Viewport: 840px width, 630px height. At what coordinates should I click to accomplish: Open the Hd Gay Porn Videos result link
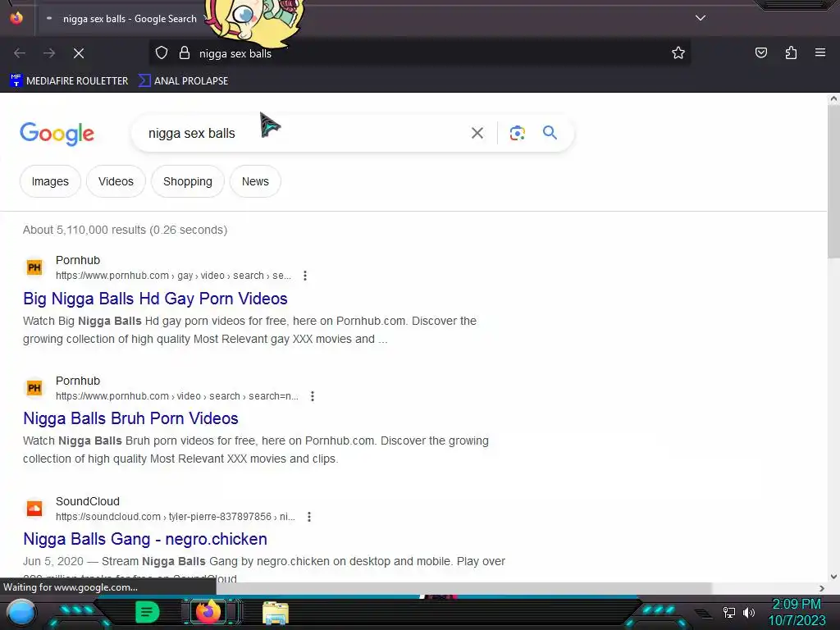[155, 299]
